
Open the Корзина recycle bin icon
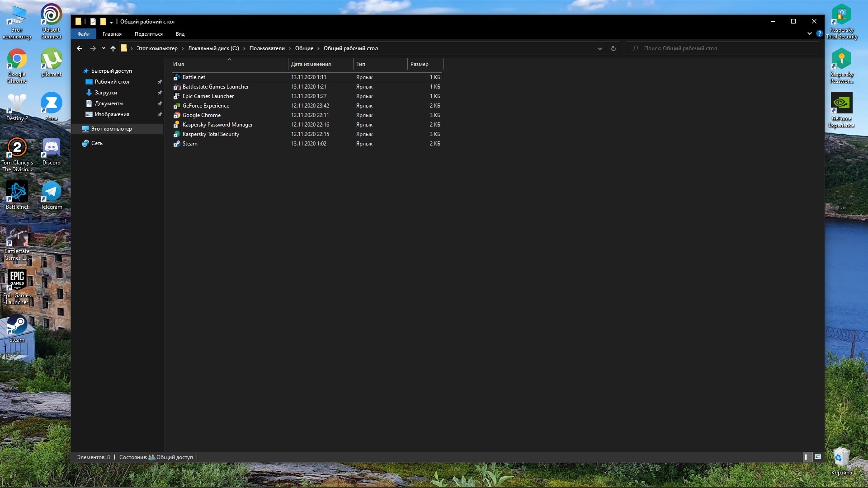pos(841,460)
